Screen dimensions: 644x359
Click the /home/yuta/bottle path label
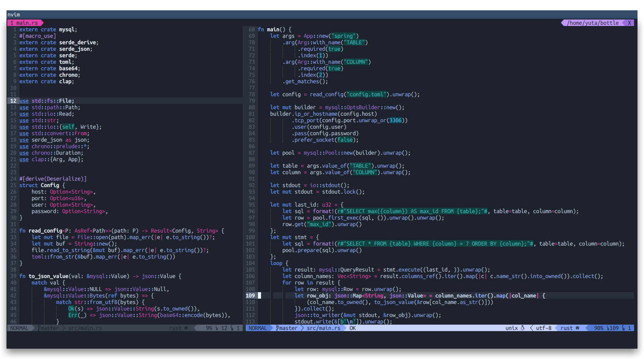pos(592,23)
